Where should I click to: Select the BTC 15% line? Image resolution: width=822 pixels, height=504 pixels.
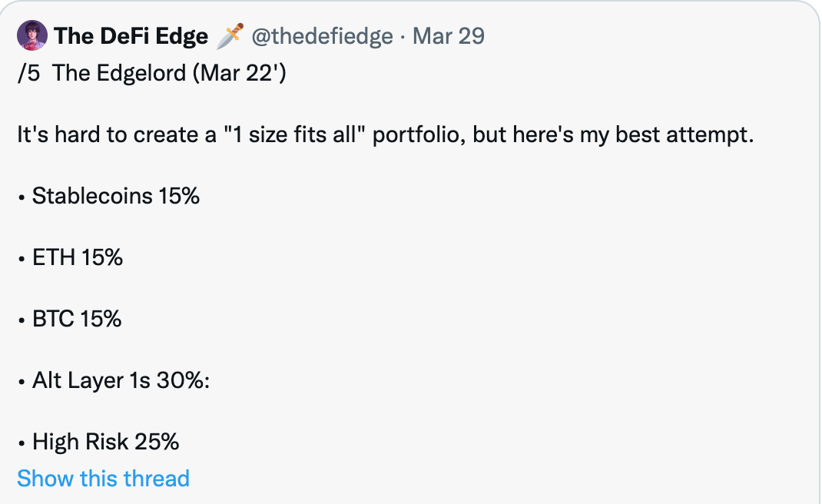click(x=70, y=318)
